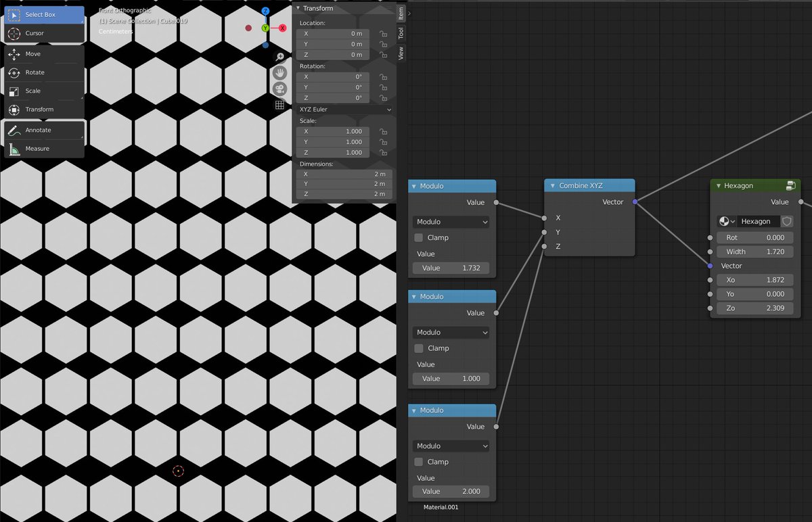Switch to the View sidebar tab
Image resolution: width=812 pixels, height=522 pixels.
tap(401, 53)
